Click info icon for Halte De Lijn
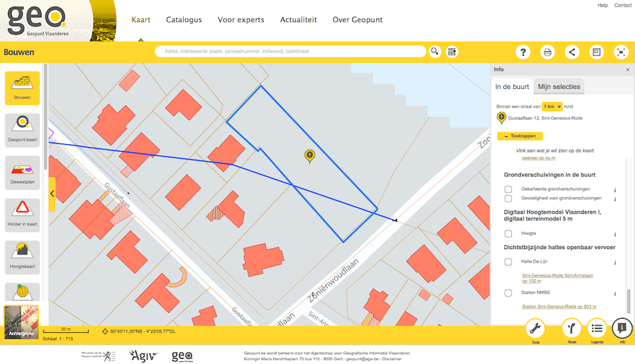 pos(615,262)
